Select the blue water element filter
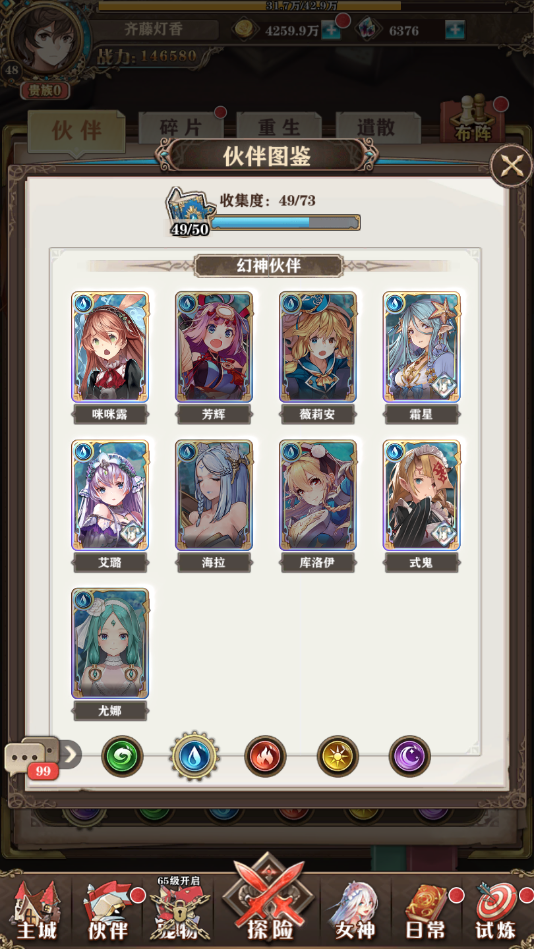Screen dimensions: 534x949 click(194, 756)
